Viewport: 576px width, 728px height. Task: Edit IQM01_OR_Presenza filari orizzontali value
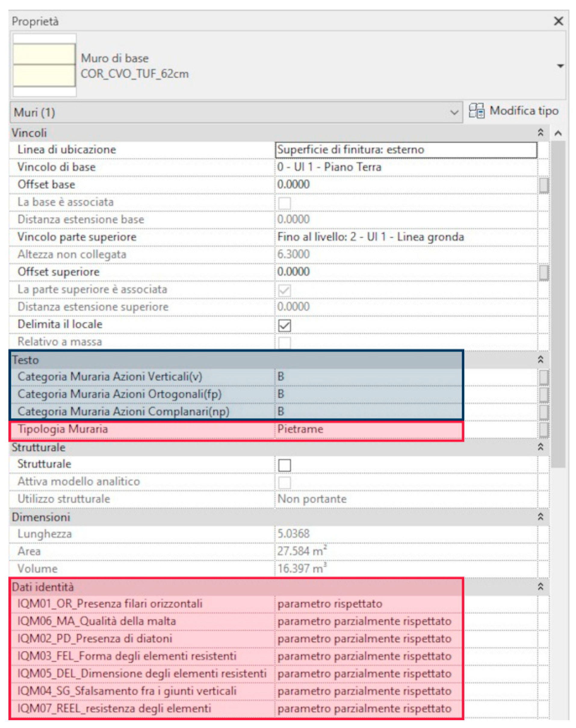(x=406, y=604)
